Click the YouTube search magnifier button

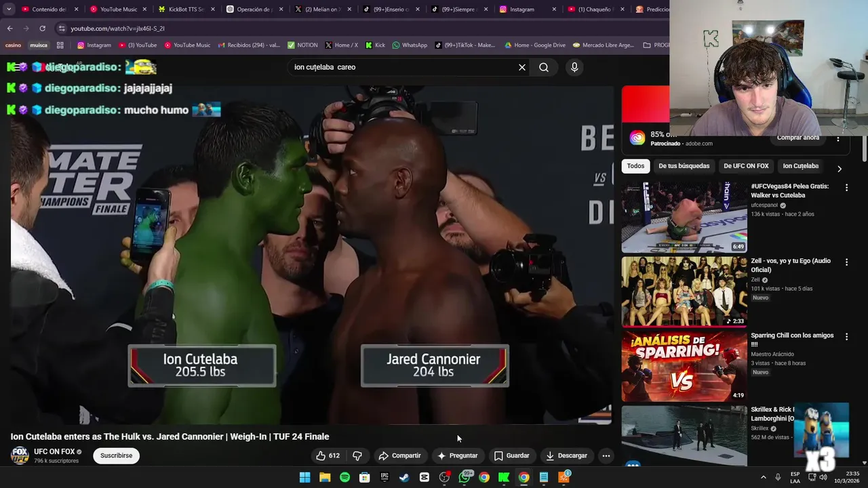tap(544, 67)
